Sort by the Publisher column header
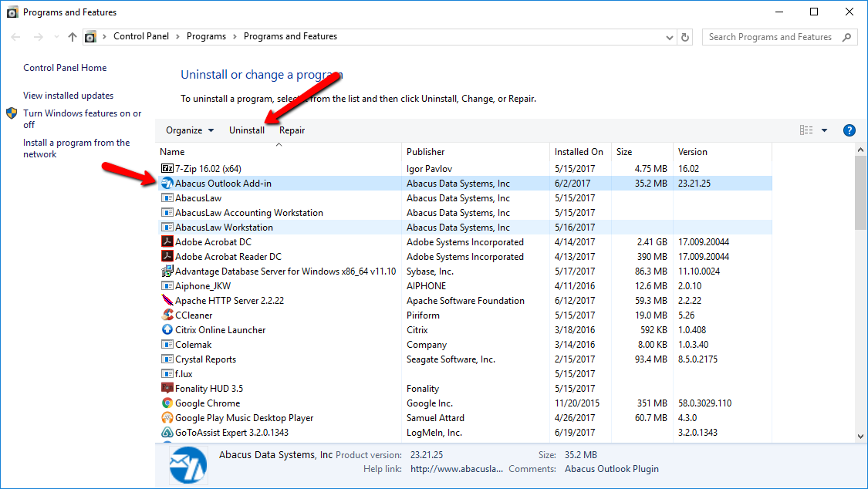The height and width of the screenshot is (489, 868). (475, 152)
